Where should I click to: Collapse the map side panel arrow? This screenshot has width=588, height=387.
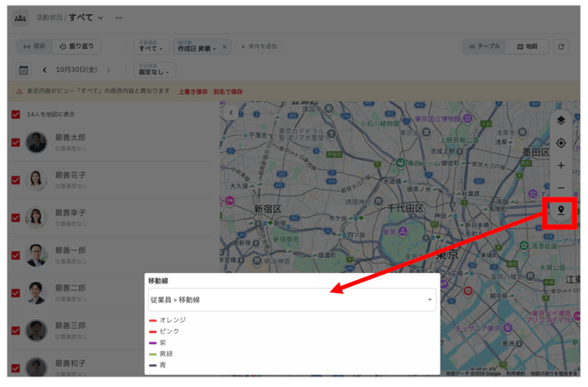[231, 112]
